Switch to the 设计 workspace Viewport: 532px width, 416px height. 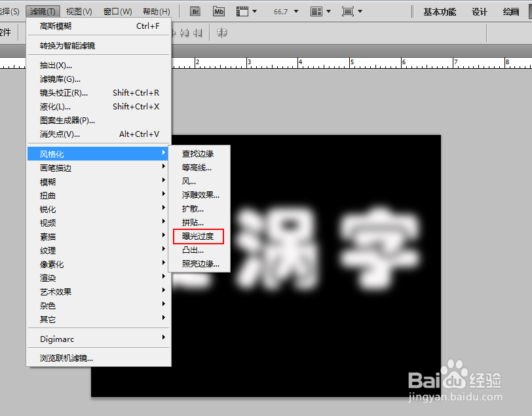pyautogui.click(x=479, y=10)
